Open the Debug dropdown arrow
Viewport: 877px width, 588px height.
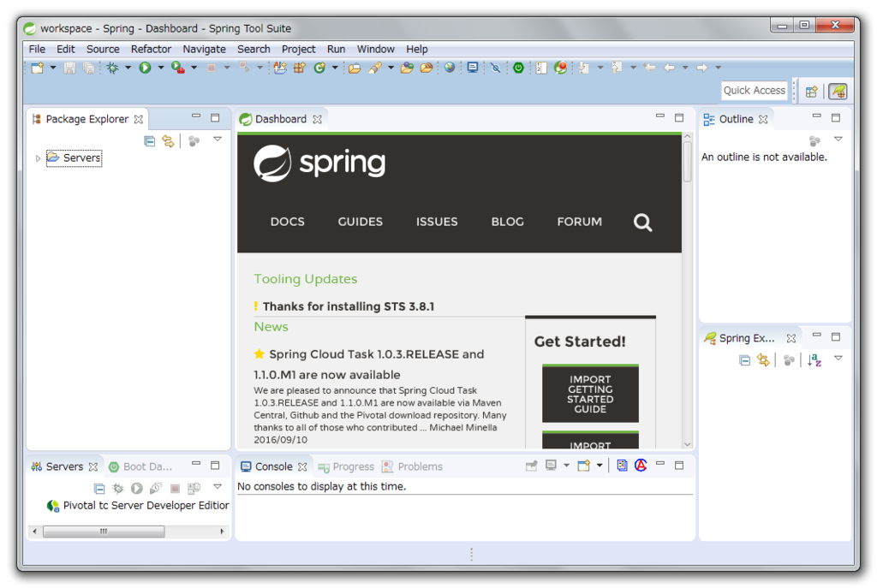128,68
